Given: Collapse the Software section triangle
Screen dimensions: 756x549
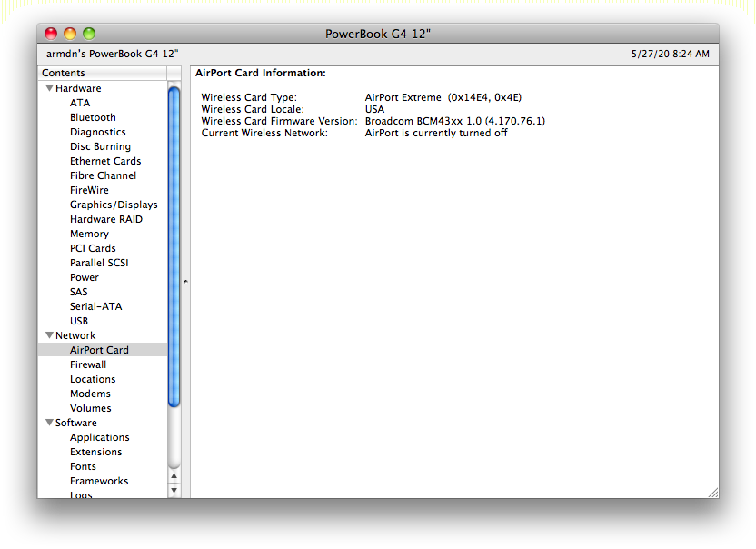Looking at the screenshot, I should coord(49,423).
